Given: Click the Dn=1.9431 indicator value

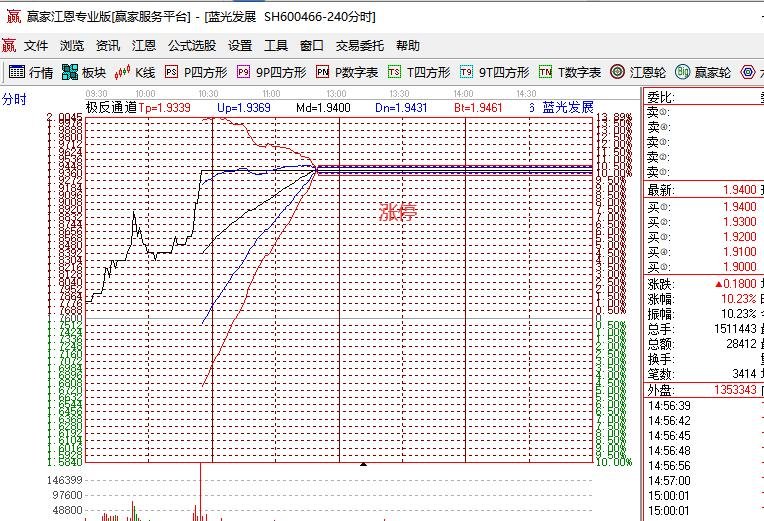Looking at the screenshot, I should pos(401,108).
